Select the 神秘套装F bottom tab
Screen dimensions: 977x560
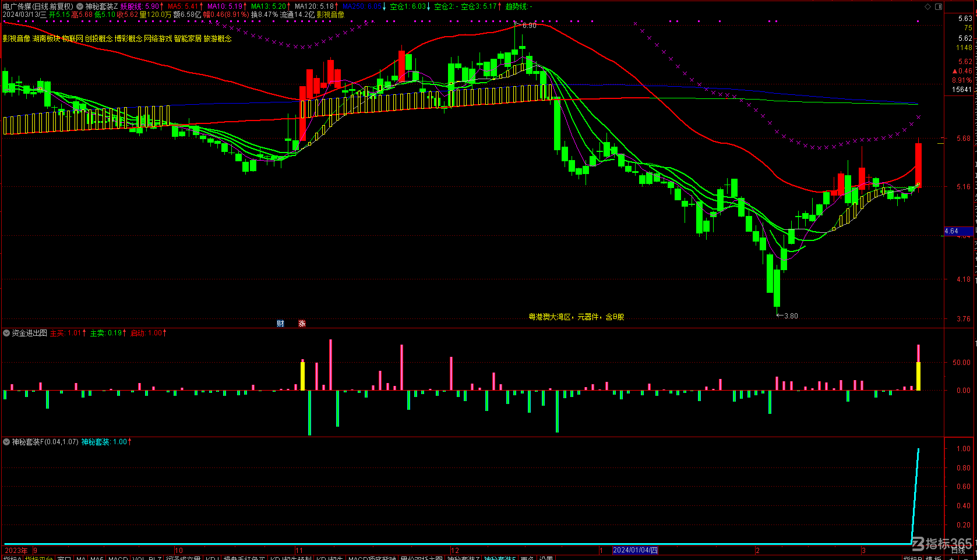pyautogui.click(x=500, y=558)
